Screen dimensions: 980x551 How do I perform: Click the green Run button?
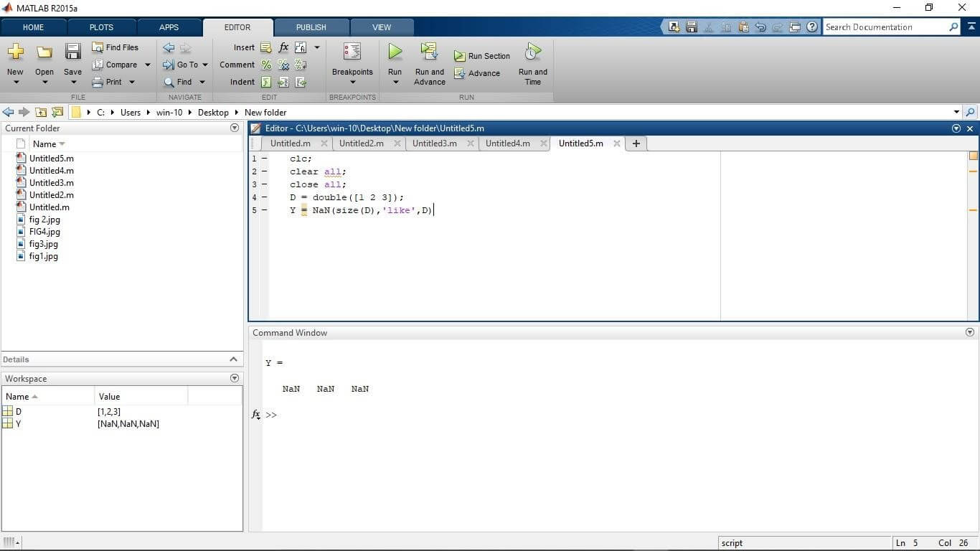[x=395, y=52]
